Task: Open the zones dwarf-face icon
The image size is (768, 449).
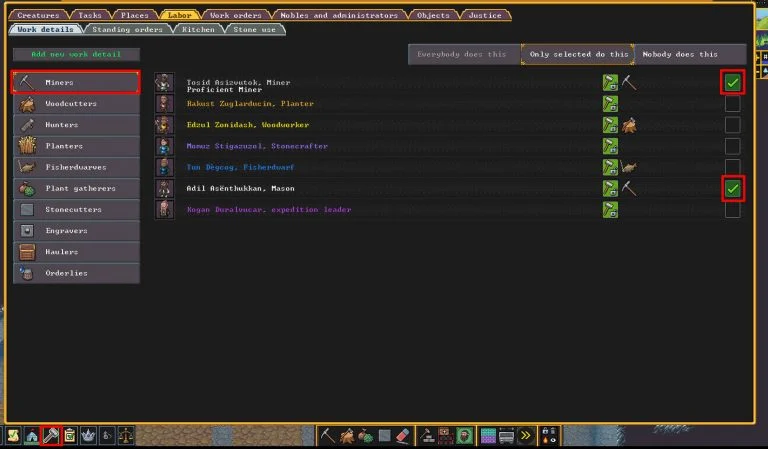Action: (x=464, y=435)
